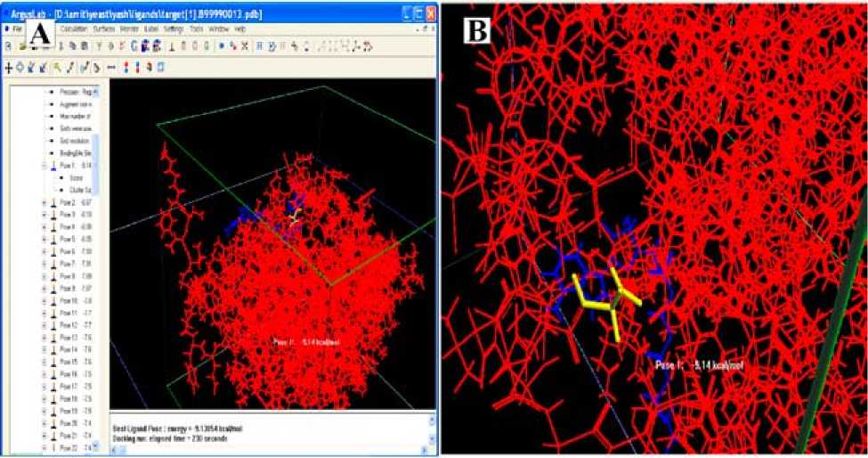Open the File menu
The height and width of the screenshot is (458, 868).
17,29
